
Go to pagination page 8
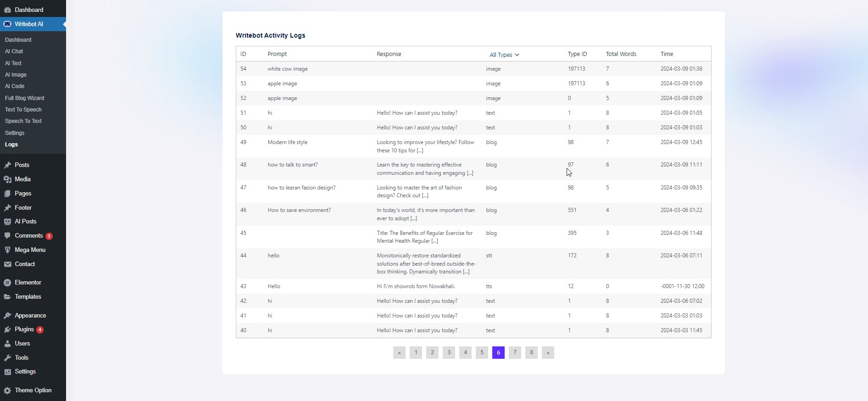531,352
